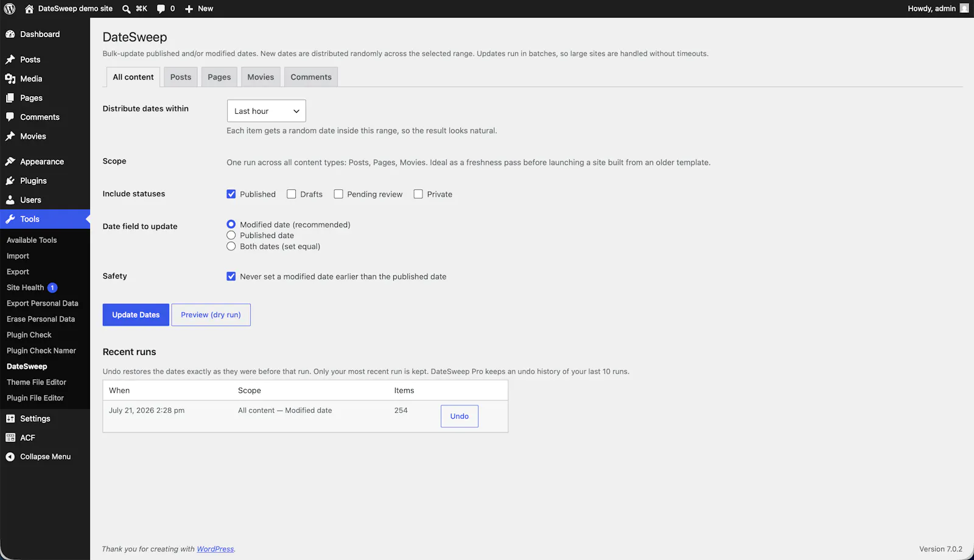Click the Update Dates button
Screen dimensions: 974x560
click(x=136, y=315)
